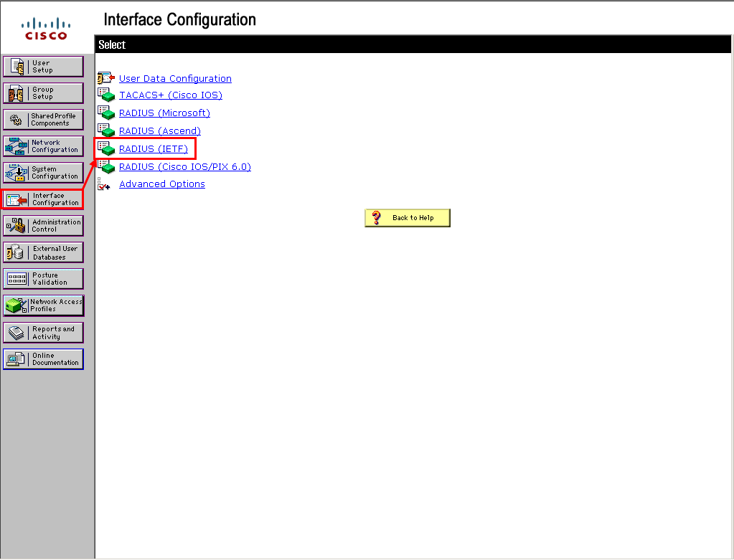Click the External User Databases icon
Viewport: 734px width, 560px height.
coord(15,252)
